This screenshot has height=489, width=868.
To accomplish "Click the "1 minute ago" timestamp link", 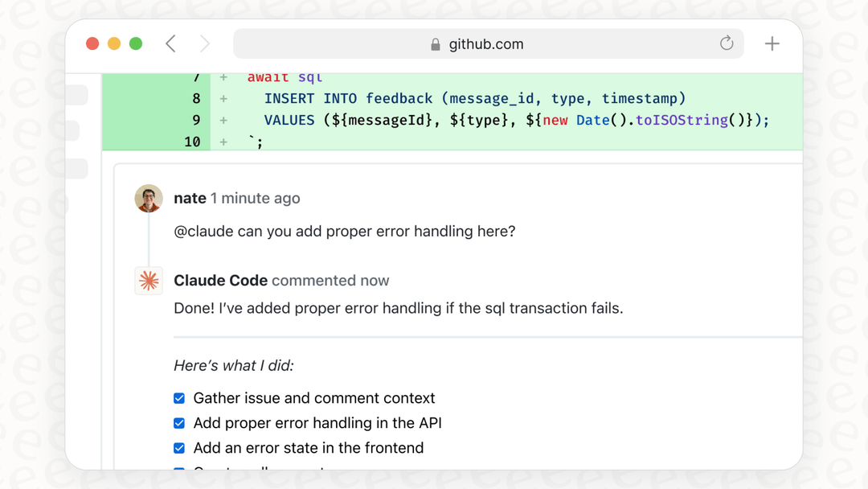I will (x=254, y=198).
